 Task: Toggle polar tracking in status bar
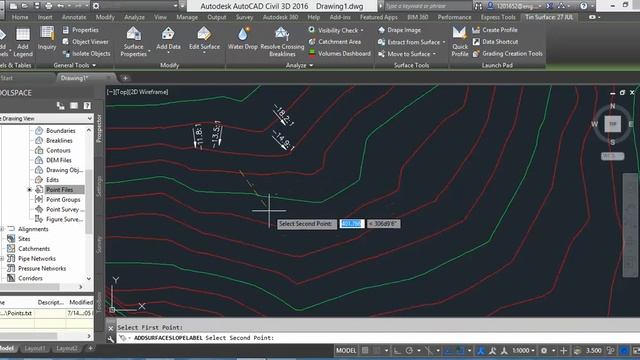tap(409, 351)
